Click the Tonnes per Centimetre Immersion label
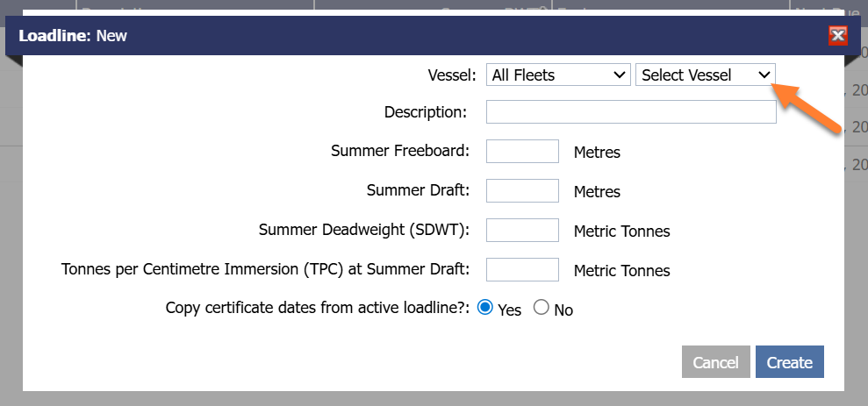The width and height of the screenshot is (868, 406). pyautogui.click(x=265, y=269)
